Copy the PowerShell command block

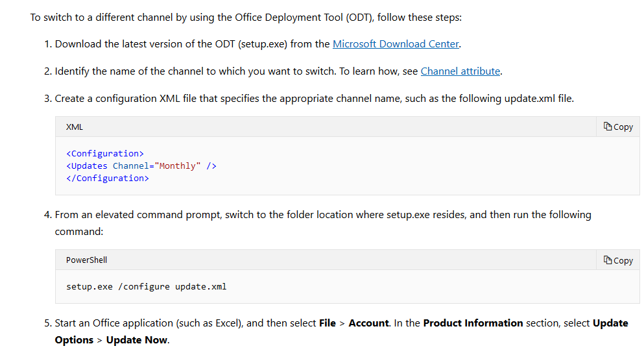[618, 260]
